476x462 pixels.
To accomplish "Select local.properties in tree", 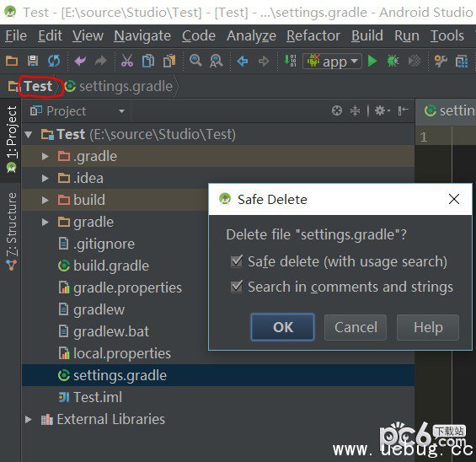I will coord(122,353).
